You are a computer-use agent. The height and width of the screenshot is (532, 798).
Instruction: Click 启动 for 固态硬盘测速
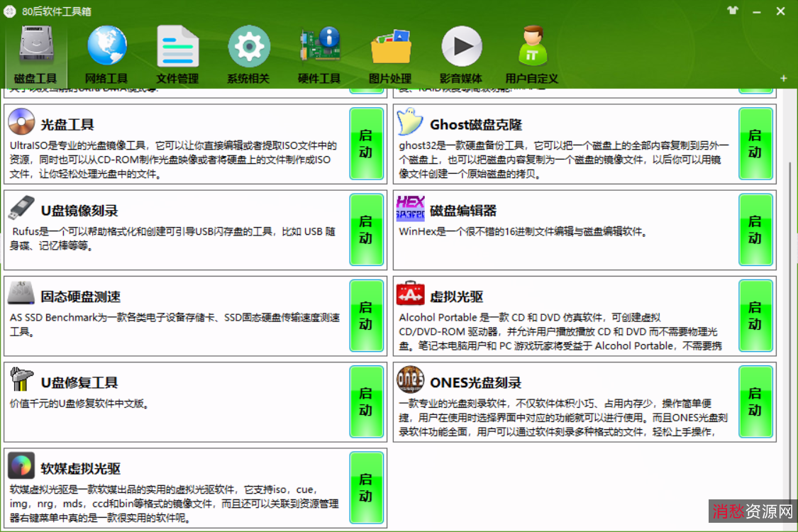367,316
